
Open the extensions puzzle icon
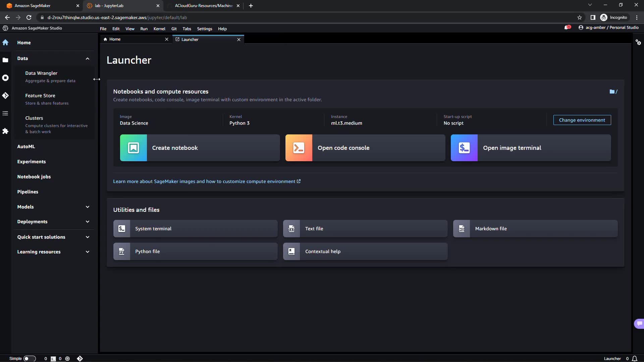(x=5, y=131)
